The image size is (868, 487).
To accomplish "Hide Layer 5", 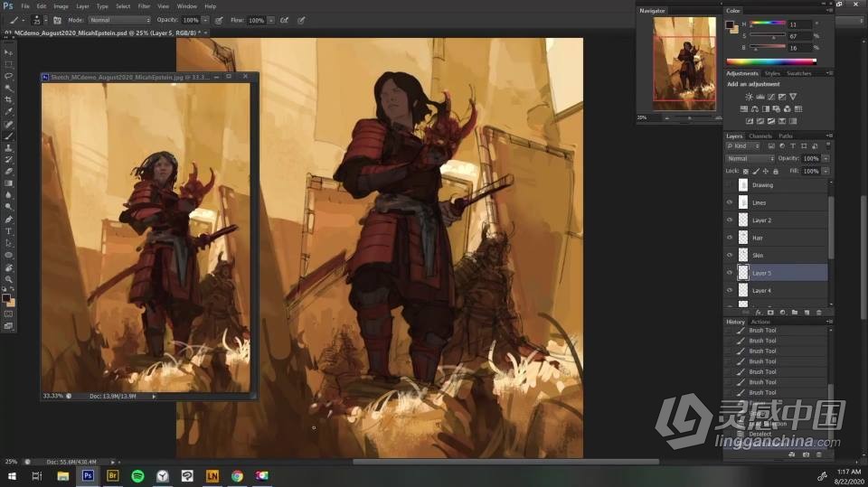I will pyautogui.click(x=730, y=273).
